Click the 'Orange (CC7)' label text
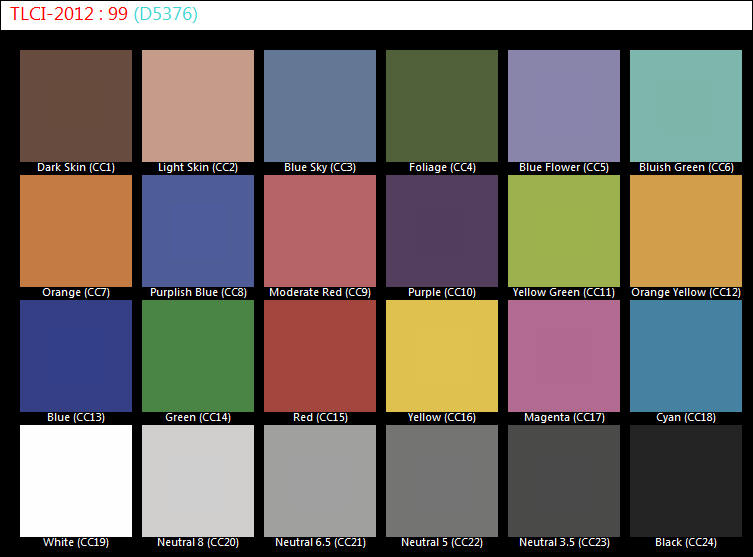This screenshot has width=753, height=557. coord(76,292)
